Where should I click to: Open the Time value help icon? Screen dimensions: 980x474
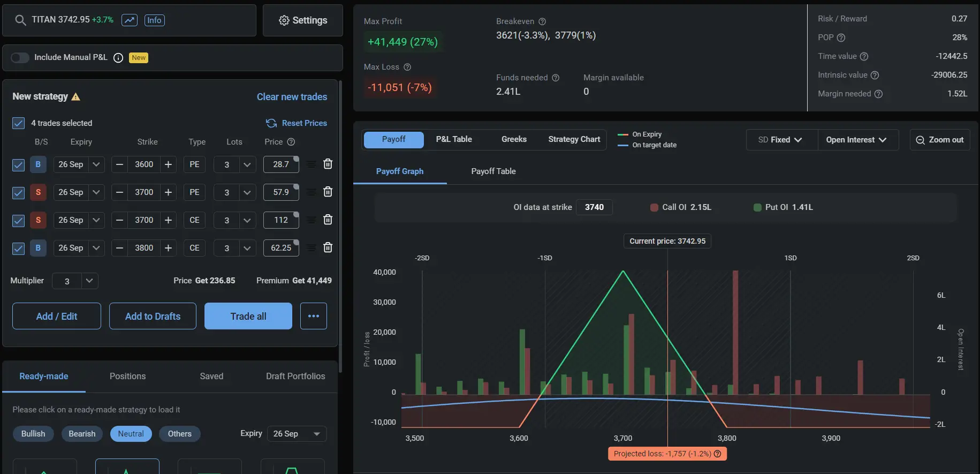(864, 56)
